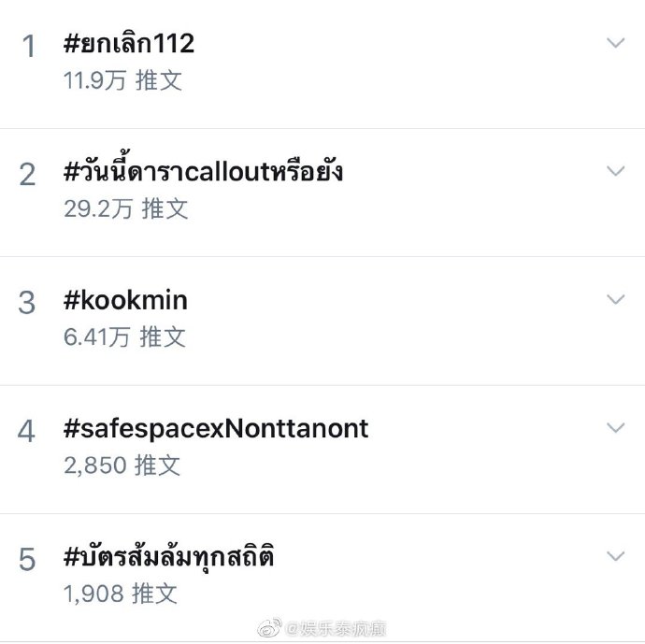Open chevron options for #บัตรส้มล้มทุกสถิติ
This screenshot has width=645, height=644.
click(614, 556)
